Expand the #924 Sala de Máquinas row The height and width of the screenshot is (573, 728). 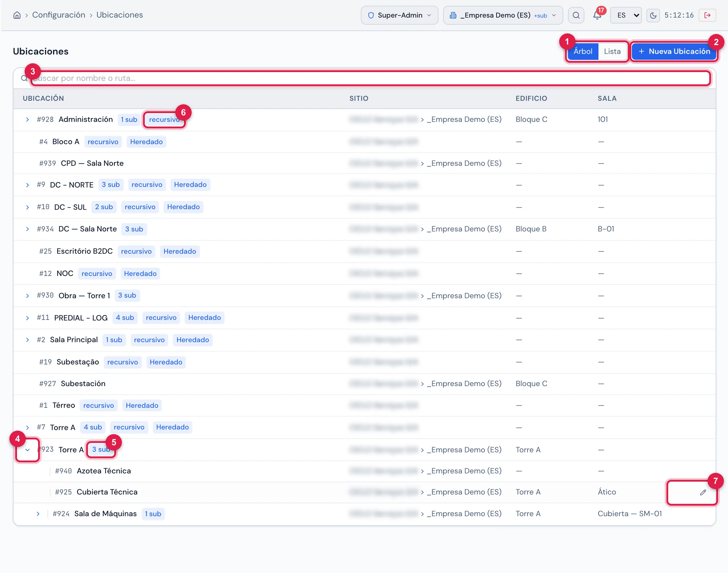pos(38,514)
